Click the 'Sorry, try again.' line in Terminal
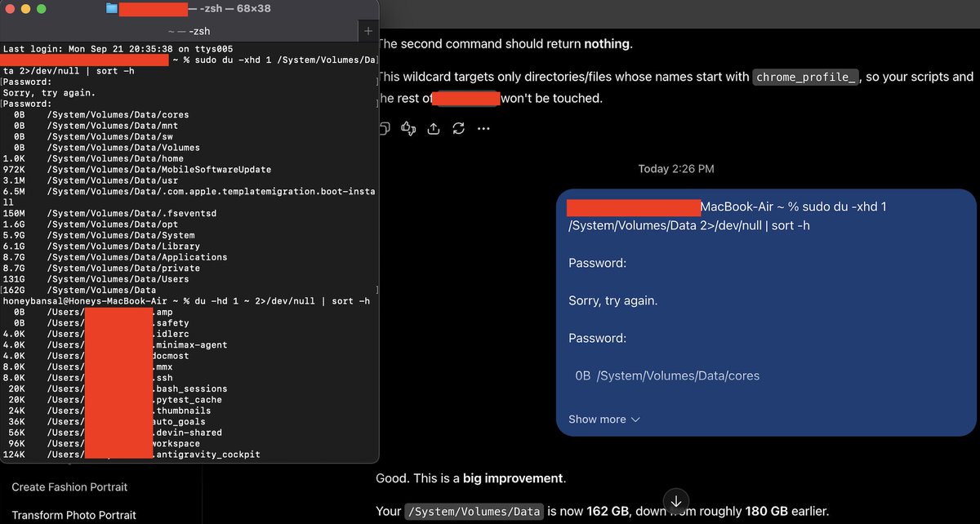 49,93
